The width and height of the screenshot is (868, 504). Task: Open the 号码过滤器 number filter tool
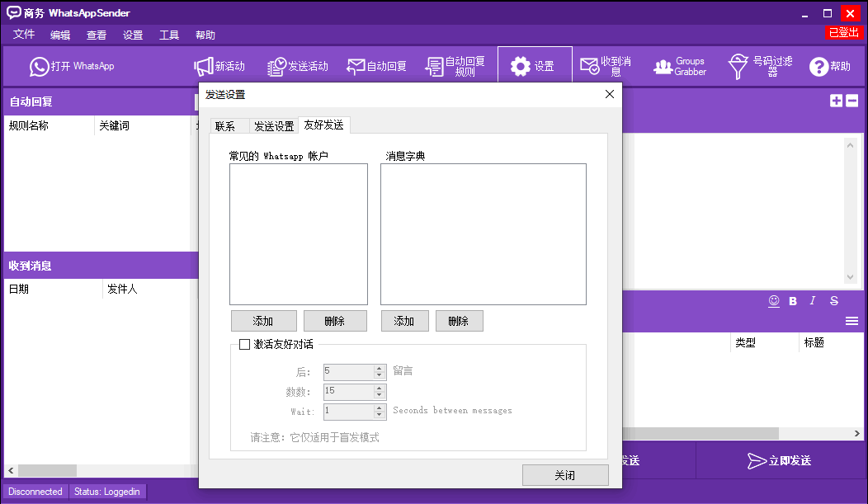click(760, 66)
